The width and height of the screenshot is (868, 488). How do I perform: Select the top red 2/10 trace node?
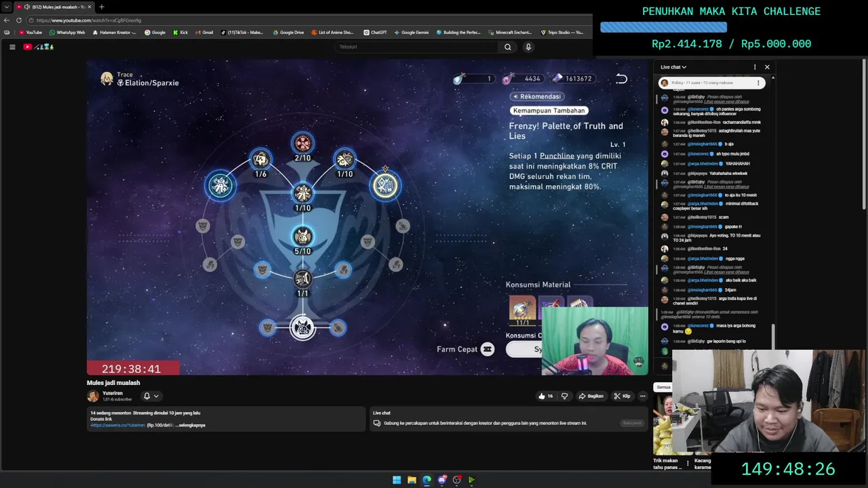point(302,144)
